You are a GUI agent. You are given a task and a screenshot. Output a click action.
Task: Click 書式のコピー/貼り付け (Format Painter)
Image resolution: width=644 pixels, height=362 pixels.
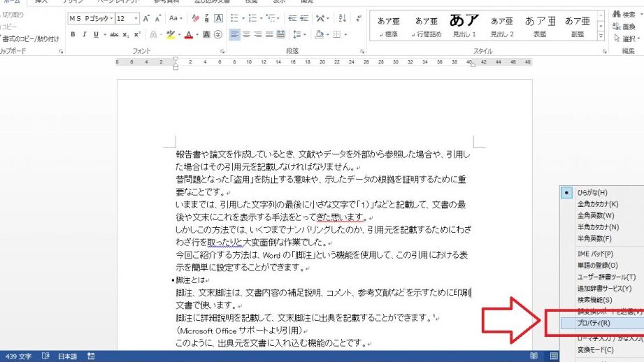[x=29, y=38]
